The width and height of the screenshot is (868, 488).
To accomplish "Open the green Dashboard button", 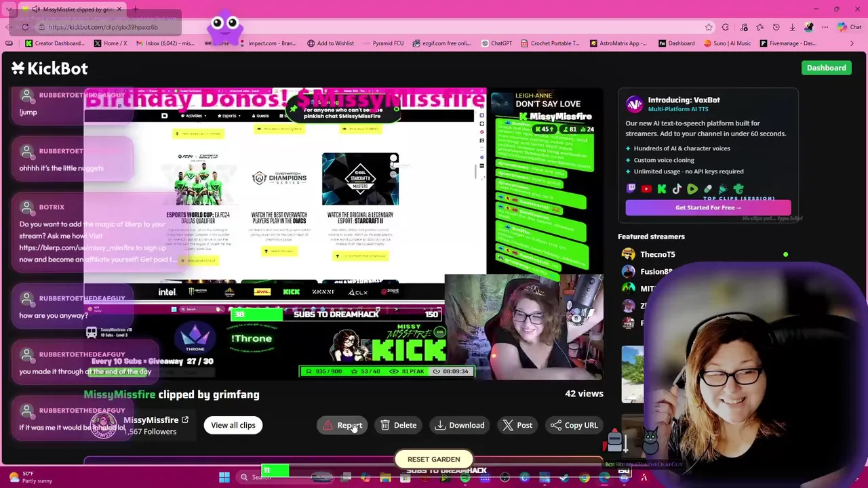I will coord(826,68).
